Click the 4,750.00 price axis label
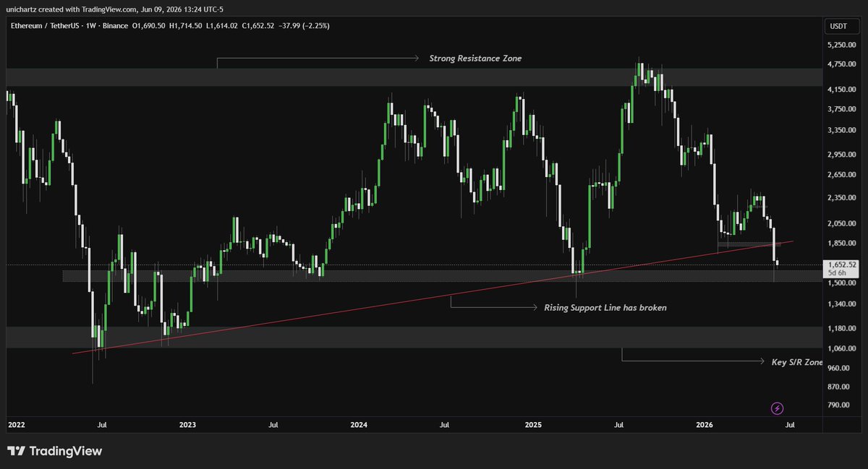 click(x=842, y=65)
